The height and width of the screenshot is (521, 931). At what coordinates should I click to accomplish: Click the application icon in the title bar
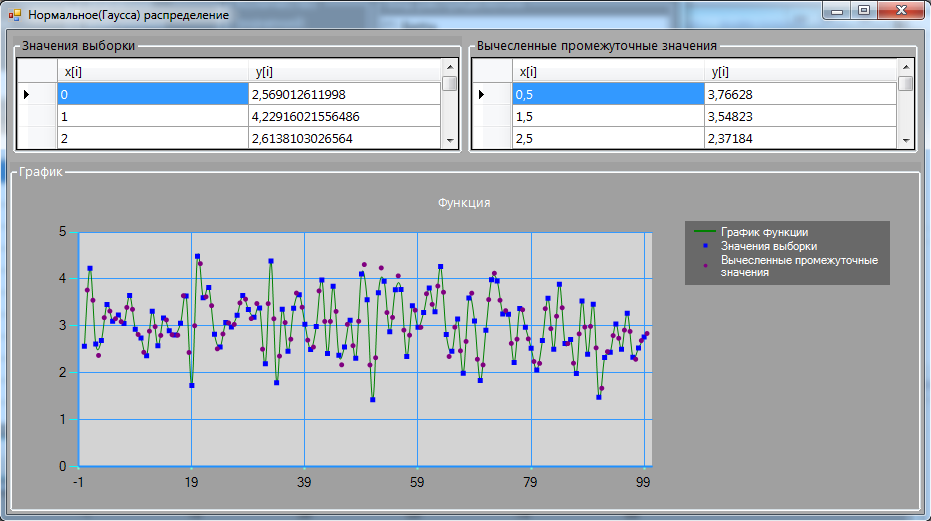pyautogui.click(x=15, y=15)
